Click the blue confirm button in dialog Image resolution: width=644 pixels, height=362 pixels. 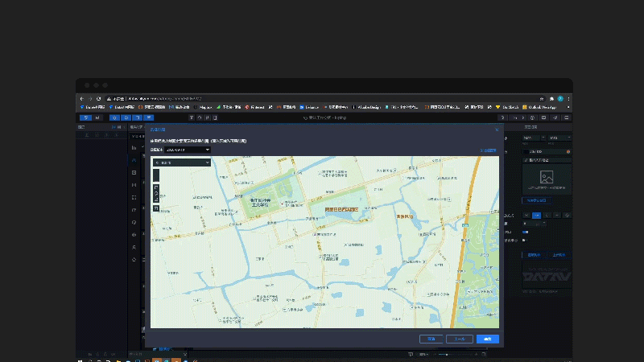[x=487, y=339]
